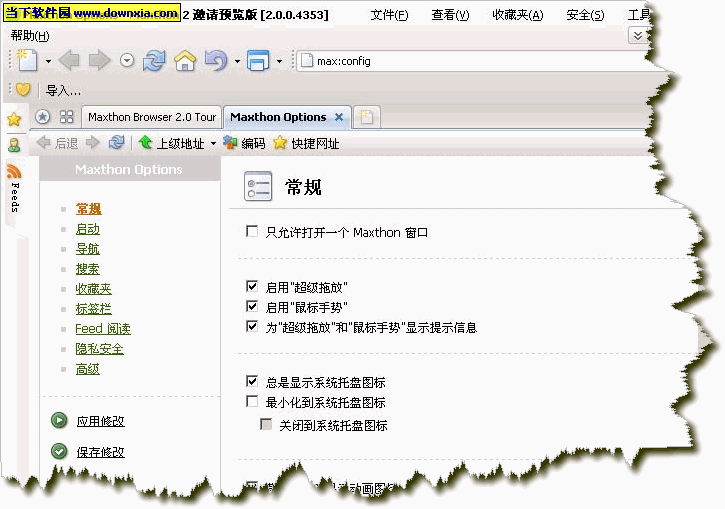The image size is (725, 509).
Task: Toggle 启用"鼠标手势" checkbox
Action: (252, 306)
